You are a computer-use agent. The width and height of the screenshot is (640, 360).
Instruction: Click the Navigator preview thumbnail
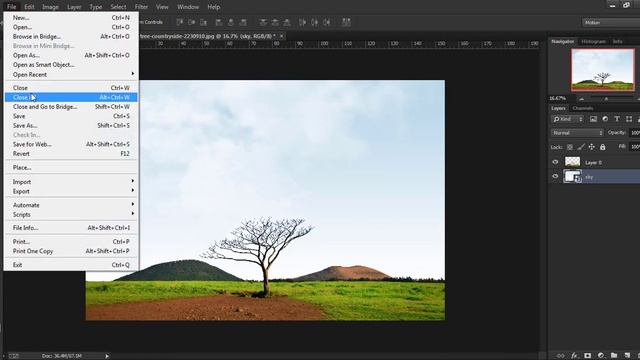(602, 70)
